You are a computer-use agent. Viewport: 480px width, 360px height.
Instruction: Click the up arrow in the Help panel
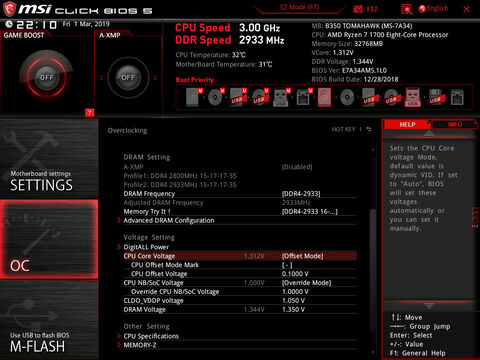pos(429,133)
